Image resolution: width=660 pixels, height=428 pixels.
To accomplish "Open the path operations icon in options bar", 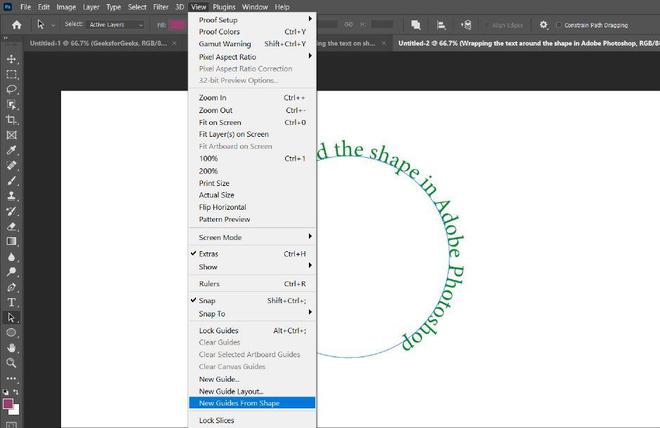I will point(416,25).
